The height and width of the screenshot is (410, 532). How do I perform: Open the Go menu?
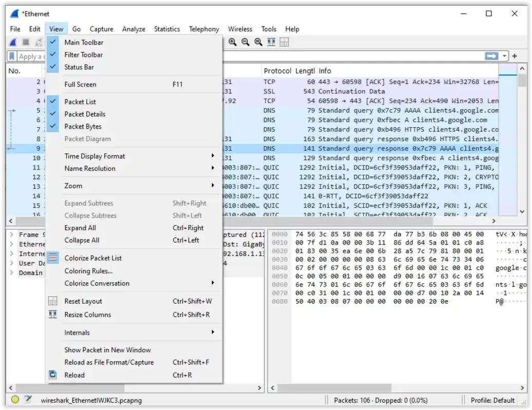[x=76, y=29]
